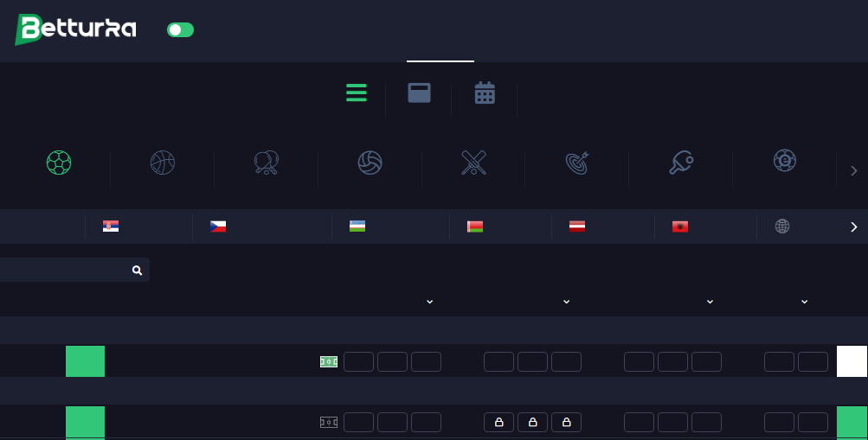Click into the search input field

(74, 270)
